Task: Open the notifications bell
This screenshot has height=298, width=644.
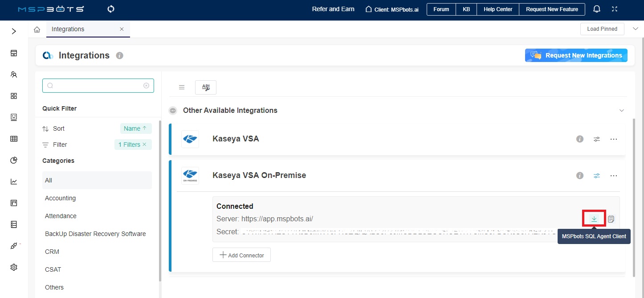Action: click(597, 9)
